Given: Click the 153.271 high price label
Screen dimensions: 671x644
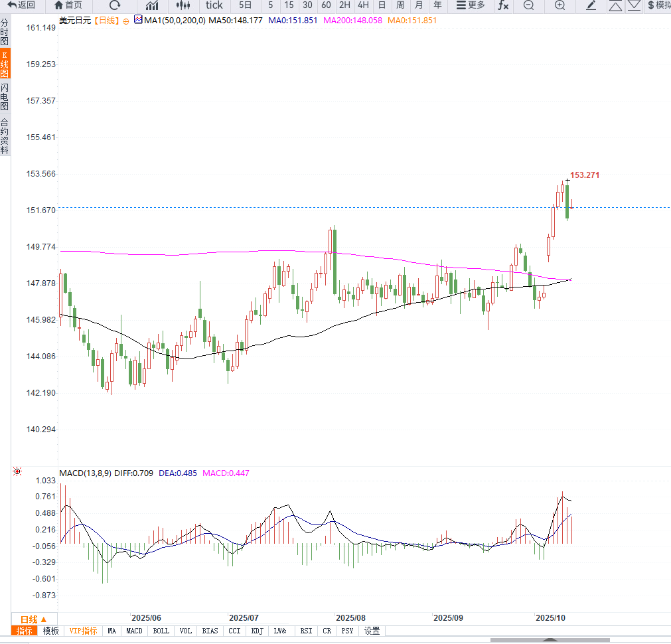Looking at the screenshot, I should point(585,175).
